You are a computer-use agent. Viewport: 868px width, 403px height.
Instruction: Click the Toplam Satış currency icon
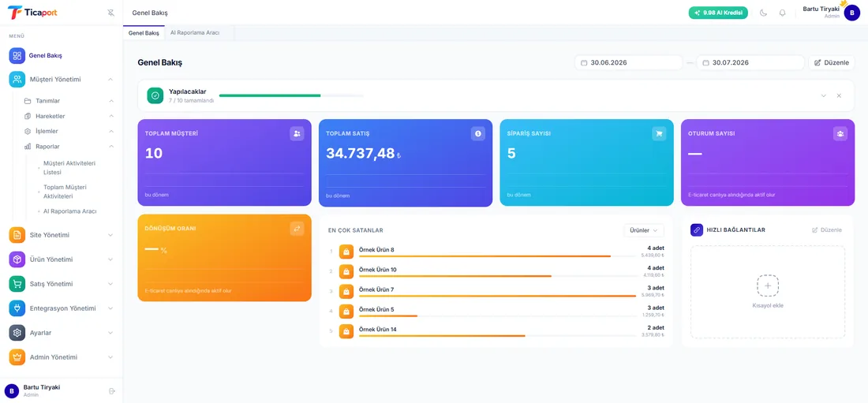pyautogui.click(x=477, y=133)
